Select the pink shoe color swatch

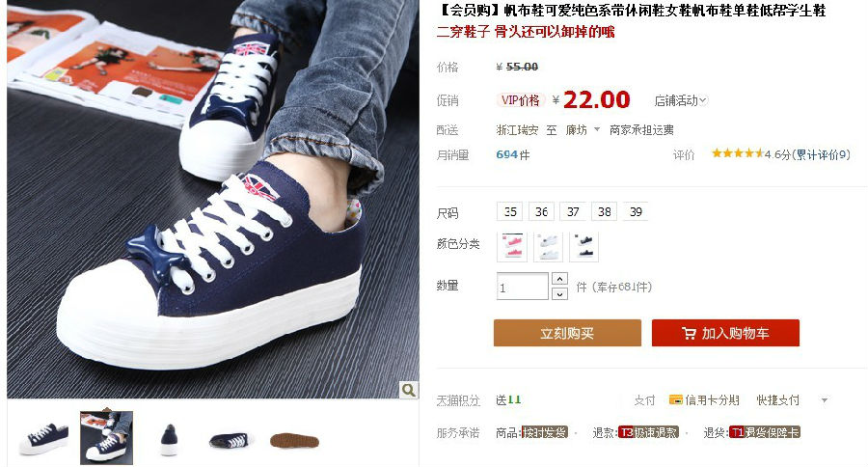[x=512, y=246]
